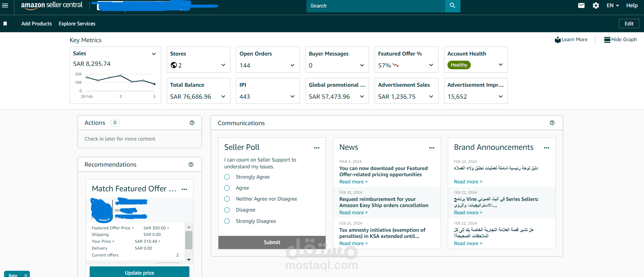Image resolution: width=644 pixels, height=277 pixels.
Task: Read more on first Brand Announcement
Action: coord(468,182)
